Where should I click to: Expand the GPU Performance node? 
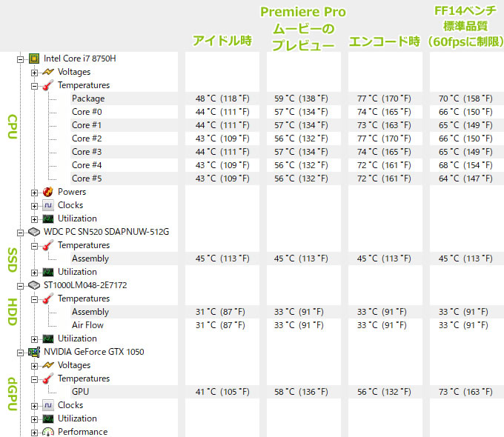tap(34, 433)
